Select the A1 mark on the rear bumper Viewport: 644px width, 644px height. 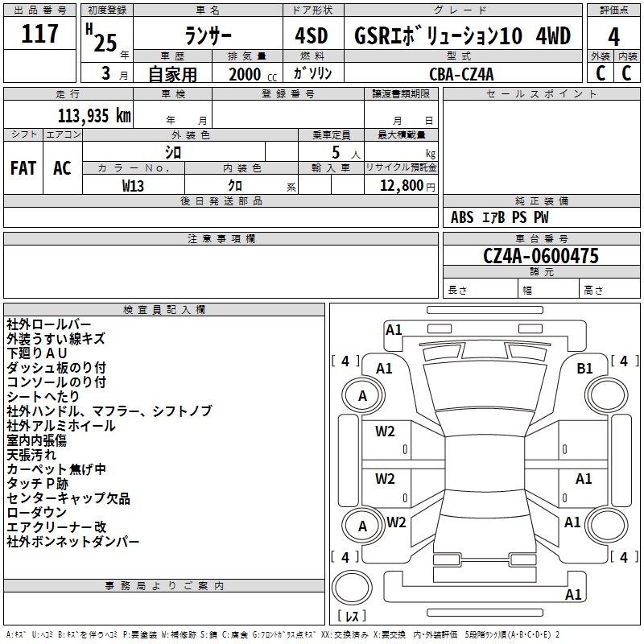click(x=573, y=595)
